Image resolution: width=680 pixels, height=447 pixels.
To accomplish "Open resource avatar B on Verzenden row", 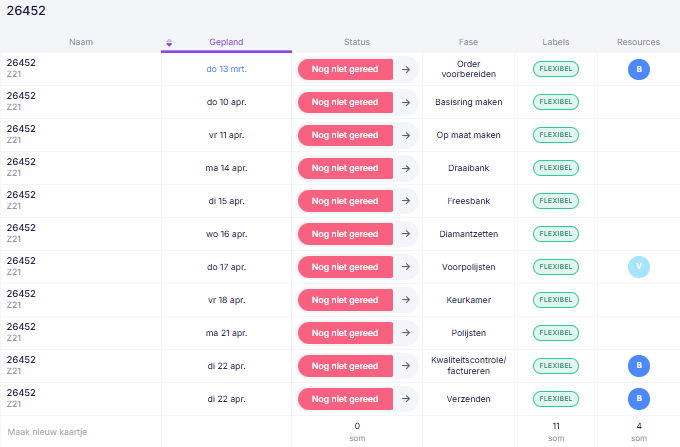I will (639, 399).
